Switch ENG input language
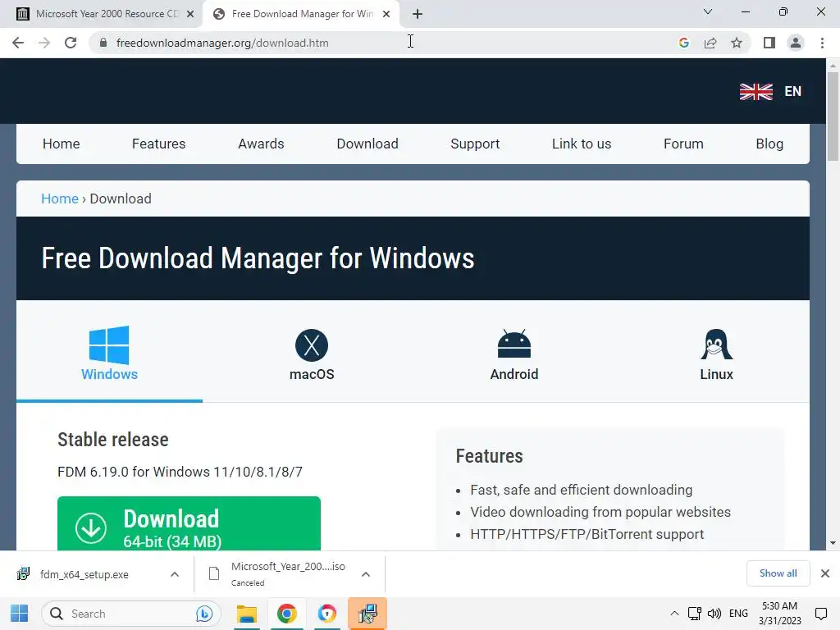The height and width of the screenshot is (630, 840). pos(738,614)
